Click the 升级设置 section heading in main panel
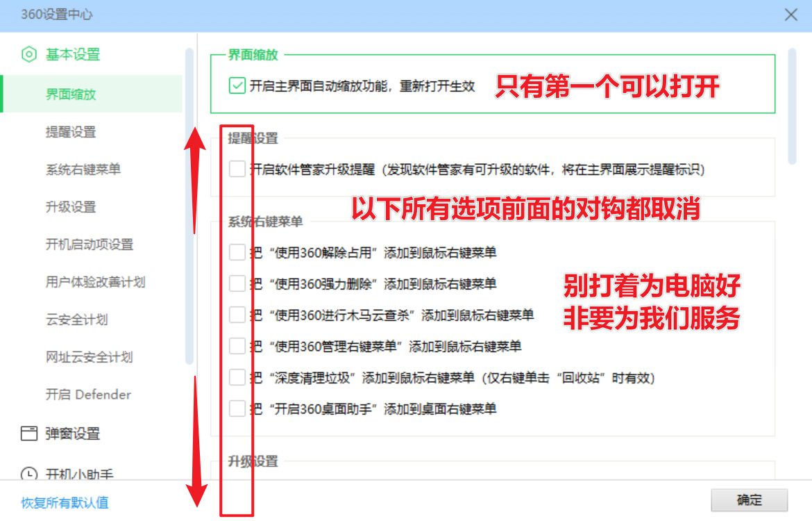The width and height of the screenshot is (812, 521). click(x=253, y=461)
